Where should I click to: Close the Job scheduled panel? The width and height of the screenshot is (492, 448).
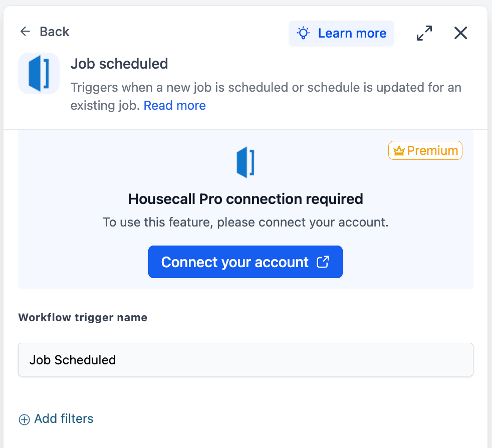pyautogui.click(x=460, y=33)
